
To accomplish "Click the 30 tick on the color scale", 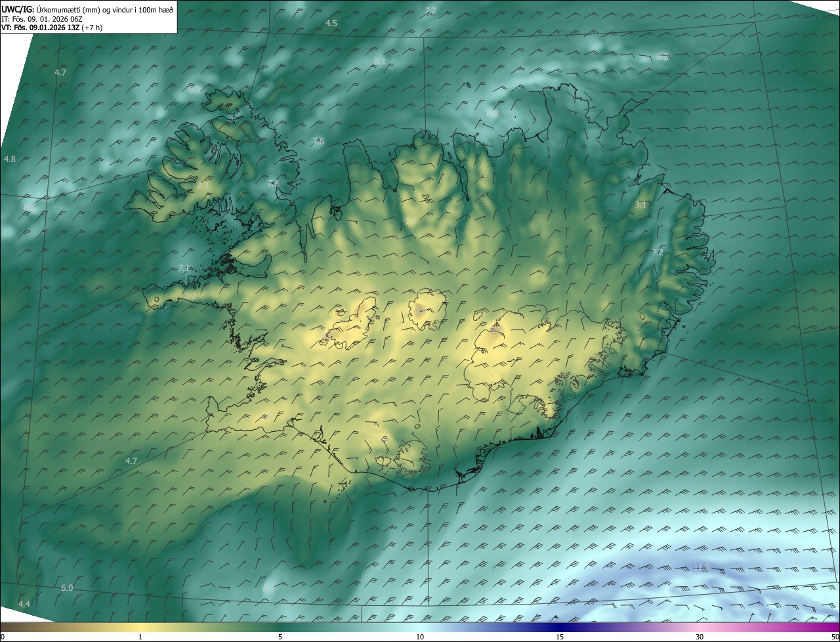I will (x=700, y=637).
